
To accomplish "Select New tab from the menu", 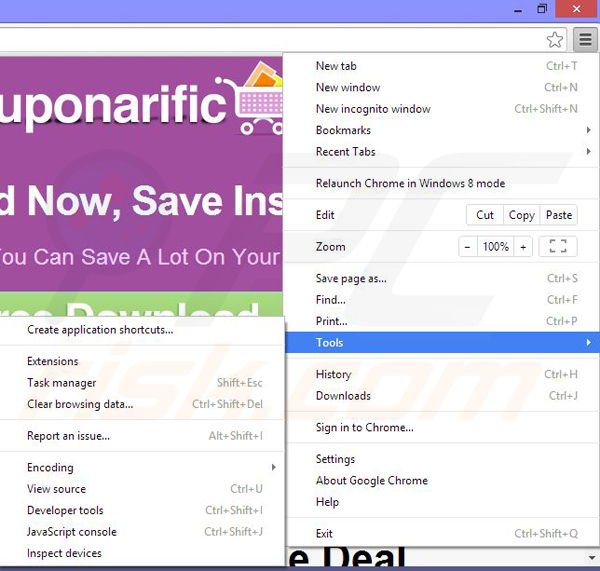I will pos(442,66).
